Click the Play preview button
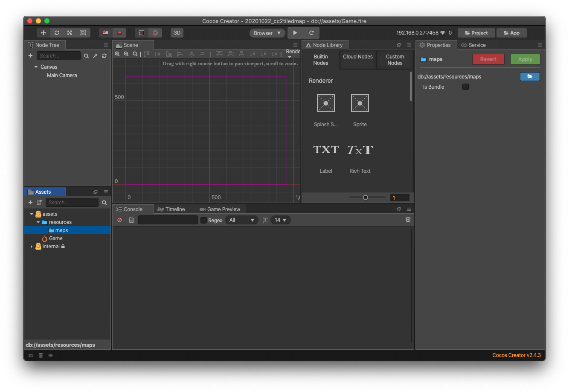 295,33
